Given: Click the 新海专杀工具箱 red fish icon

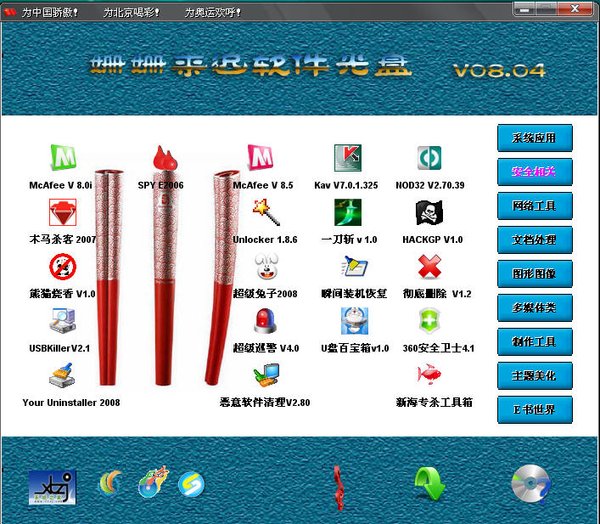Looking at the screenshot, I should pyautogui.click(x=429, y=374).
